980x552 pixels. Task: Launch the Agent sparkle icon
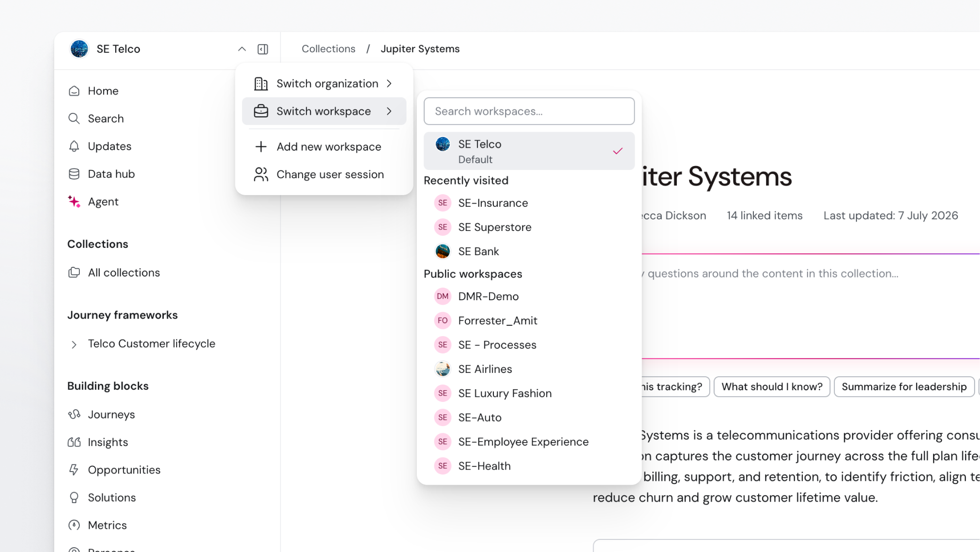pos(74,201)
